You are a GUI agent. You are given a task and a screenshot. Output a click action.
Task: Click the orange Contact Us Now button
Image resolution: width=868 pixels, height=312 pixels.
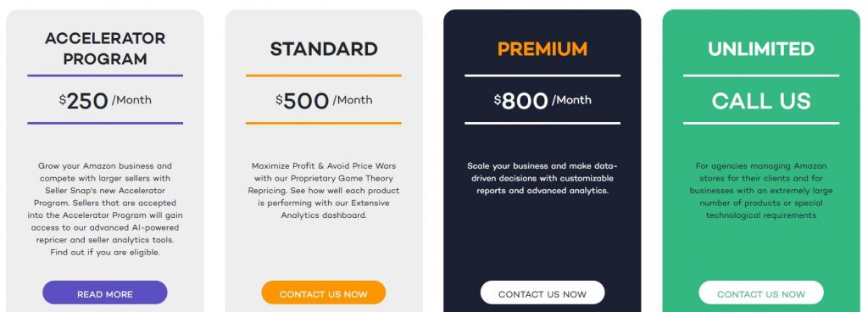323,292
